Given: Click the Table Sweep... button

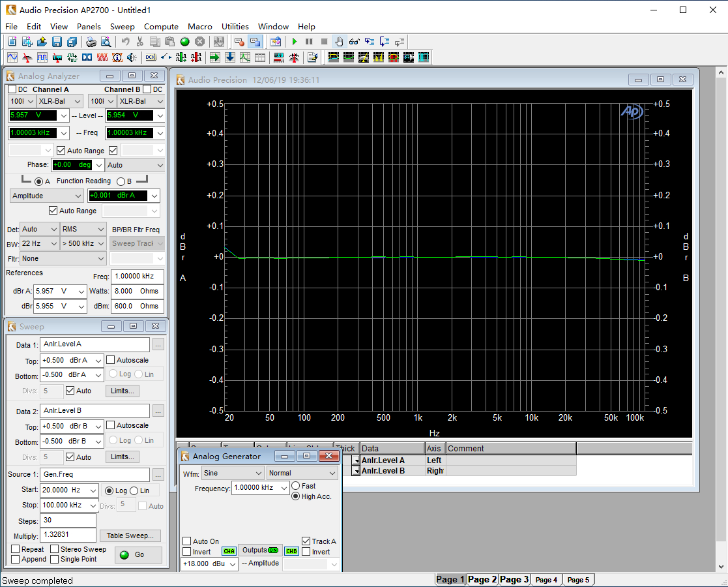Looking at the screenshot, I should coord(130,535).
